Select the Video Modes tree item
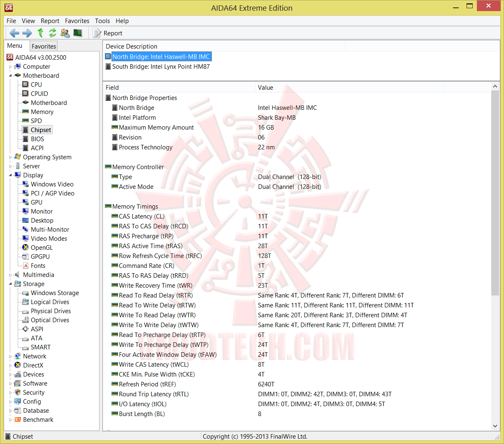Screen dimensions: 504x444 coord(49,239)
